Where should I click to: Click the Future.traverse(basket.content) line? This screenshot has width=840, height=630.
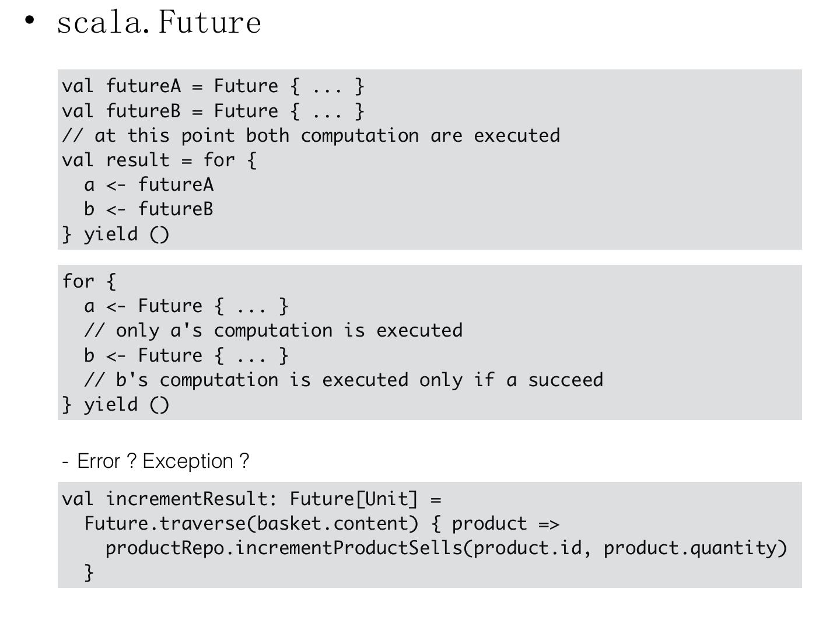pyautogui.click(x=321, y=524)
